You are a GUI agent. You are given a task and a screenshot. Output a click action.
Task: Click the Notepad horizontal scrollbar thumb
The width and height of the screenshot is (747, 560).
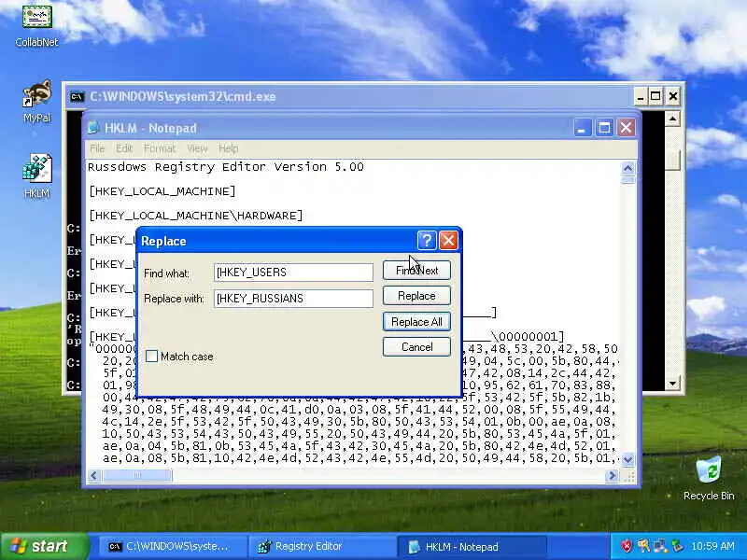[x=137, y=475]
